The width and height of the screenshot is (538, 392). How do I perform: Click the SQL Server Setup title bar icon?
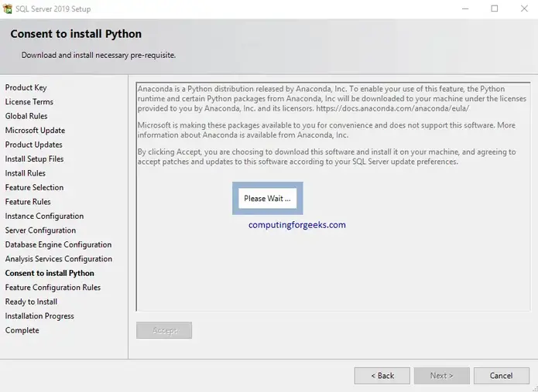click(9, 9)
